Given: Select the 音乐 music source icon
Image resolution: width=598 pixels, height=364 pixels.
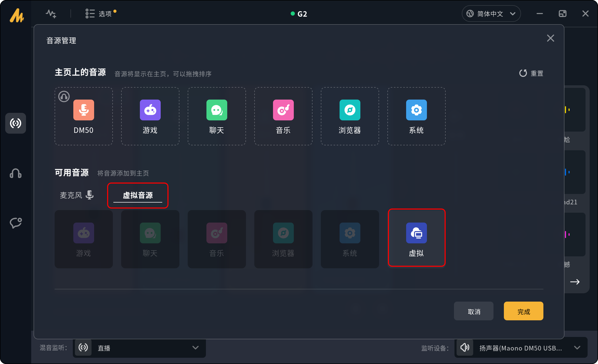Looking at the screenshot, I should click(283, 110).
